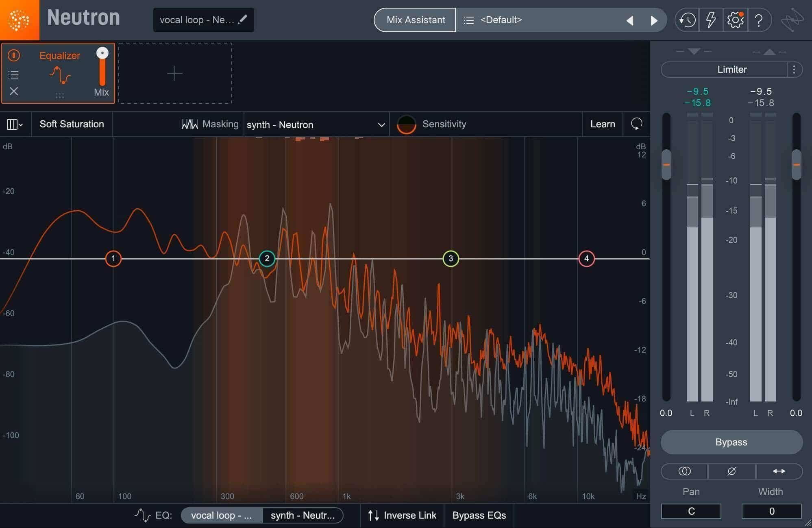Select the Equalizer module tile

pyautogui.click(x=58, y=73)
